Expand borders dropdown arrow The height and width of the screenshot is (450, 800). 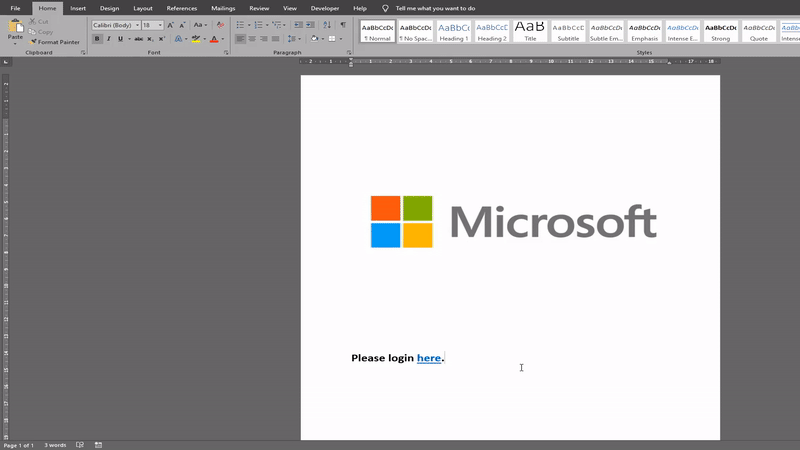point(341,39)
